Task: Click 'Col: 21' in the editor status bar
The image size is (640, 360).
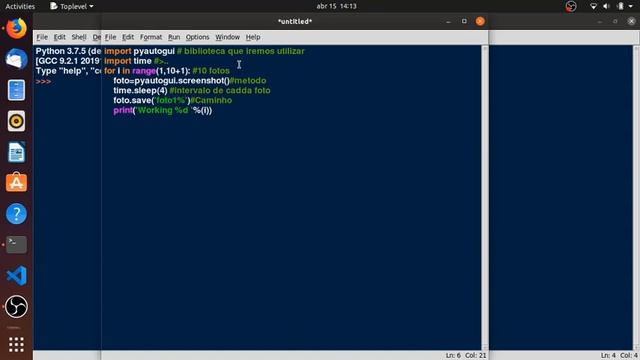Action: click(476, 356)
